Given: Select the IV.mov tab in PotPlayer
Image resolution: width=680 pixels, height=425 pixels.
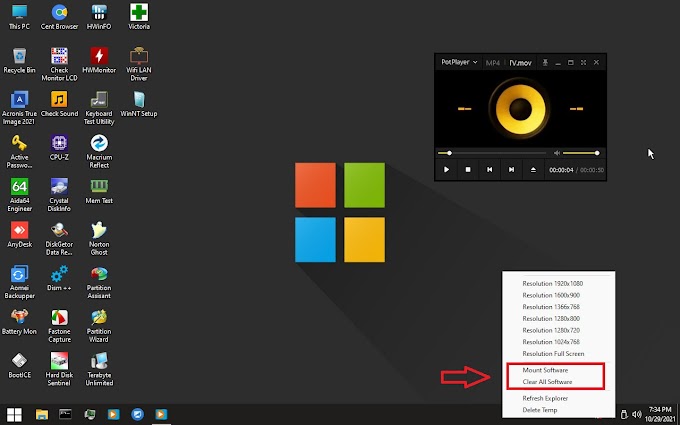Looking at the screenshot, I should coord(520,63).
